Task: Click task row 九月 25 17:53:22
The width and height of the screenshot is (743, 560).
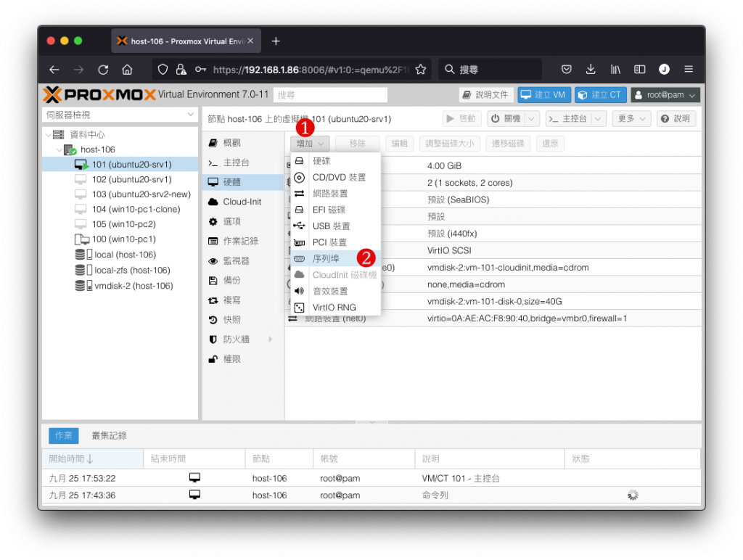Action: coord(371,478)
